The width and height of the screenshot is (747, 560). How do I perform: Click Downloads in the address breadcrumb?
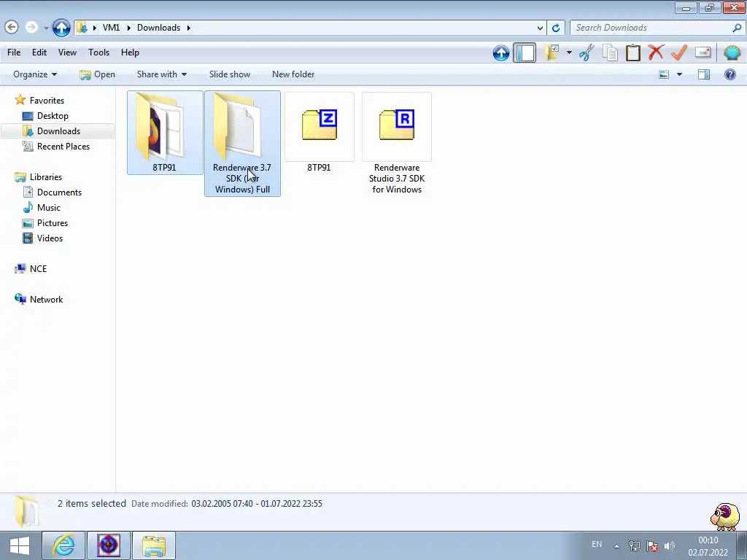click(158, 28)
